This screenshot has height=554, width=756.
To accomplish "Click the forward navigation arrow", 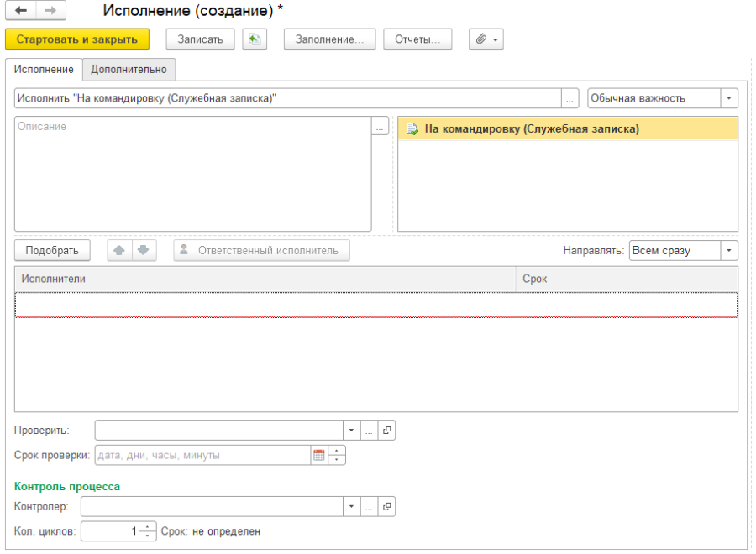I will pyautogui.click(x=50, y=10).
